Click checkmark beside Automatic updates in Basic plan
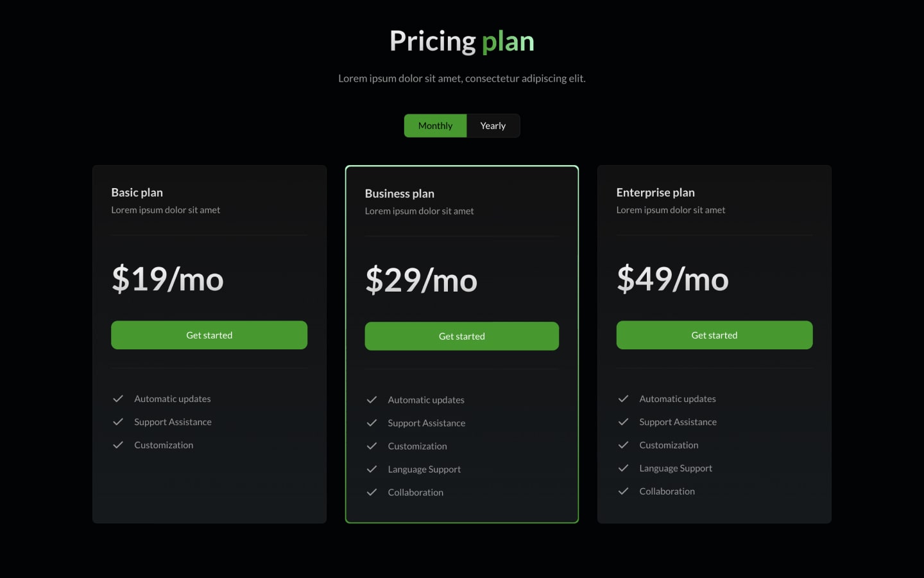Viewport: 924px width, 578px height. (118, 398)
